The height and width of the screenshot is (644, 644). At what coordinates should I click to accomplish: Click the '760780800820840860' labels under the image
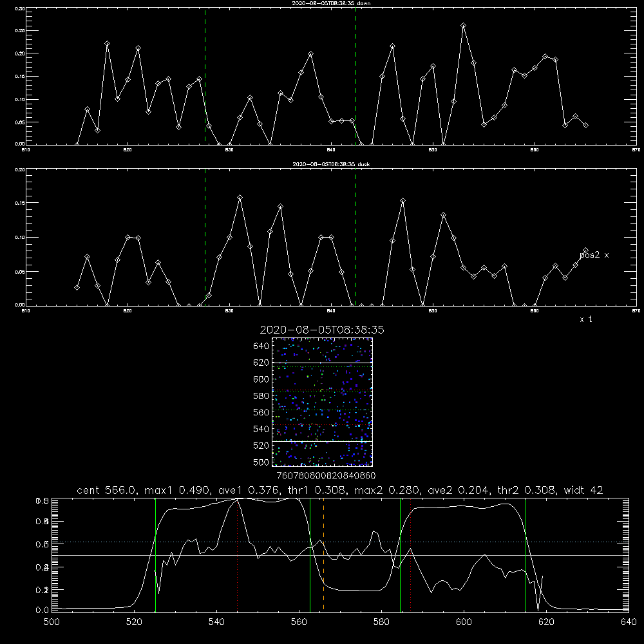(326, 475)
